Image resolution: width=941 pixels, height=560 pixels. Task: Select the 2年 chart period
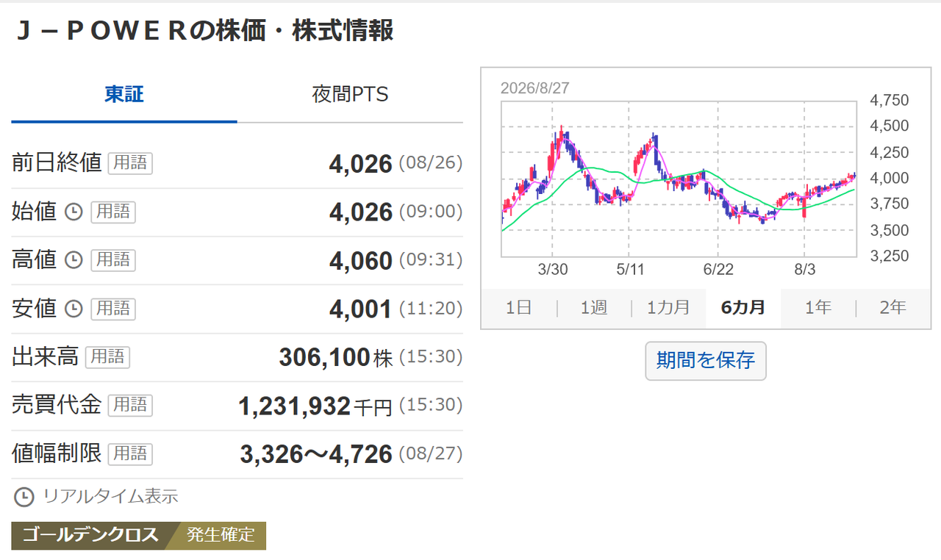point(893,308)
